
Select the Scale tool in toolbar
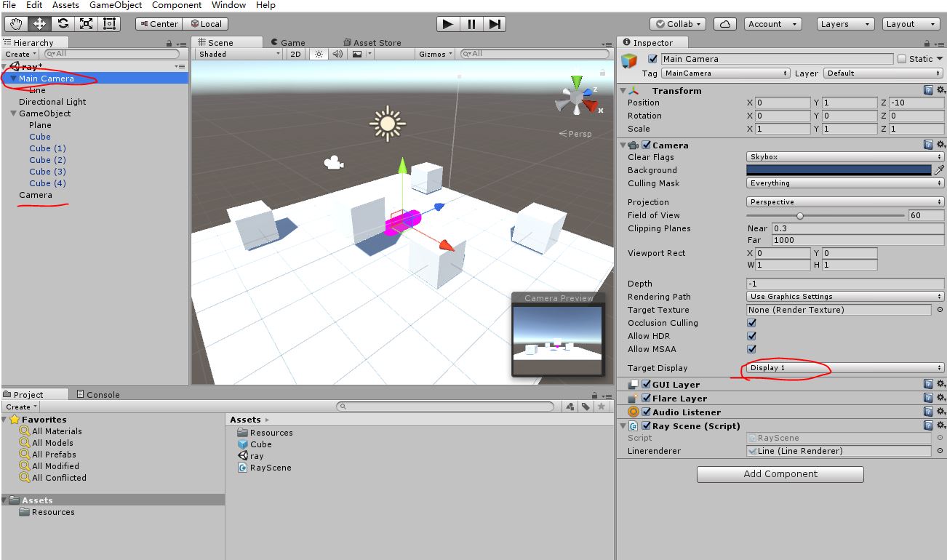tap(86, 24)
